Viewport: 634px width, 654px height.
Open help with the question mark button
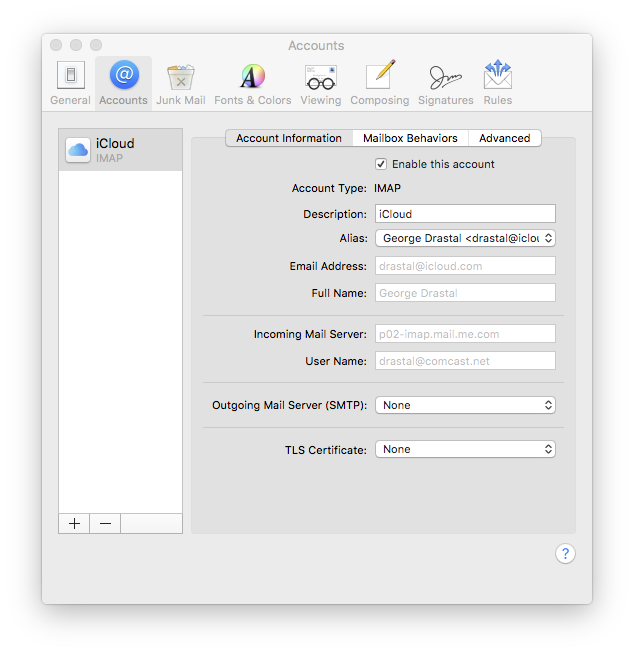point(565,553)
